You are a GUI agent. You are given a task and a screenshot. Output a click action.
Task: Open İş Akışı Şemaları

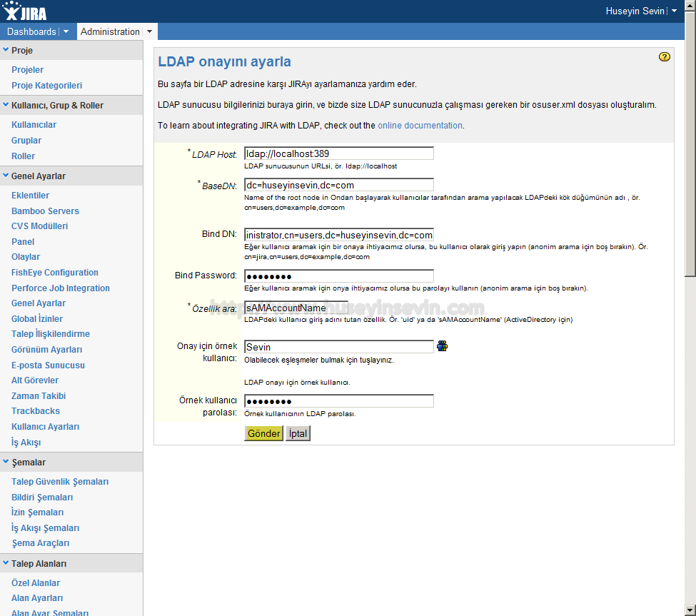click(x=45, y=527)
